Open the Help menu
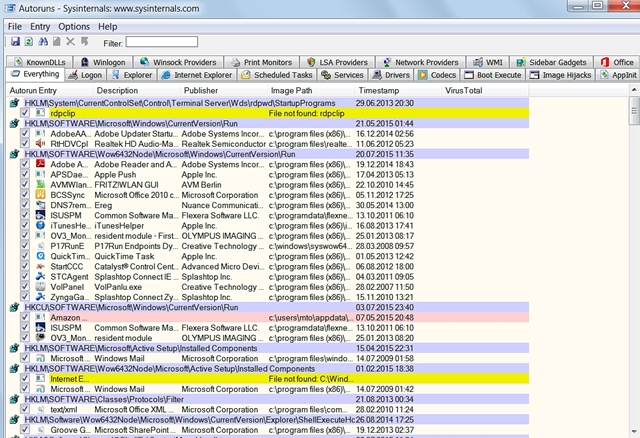The width and height of the screenshot is (640, 438). coord(107,27)
